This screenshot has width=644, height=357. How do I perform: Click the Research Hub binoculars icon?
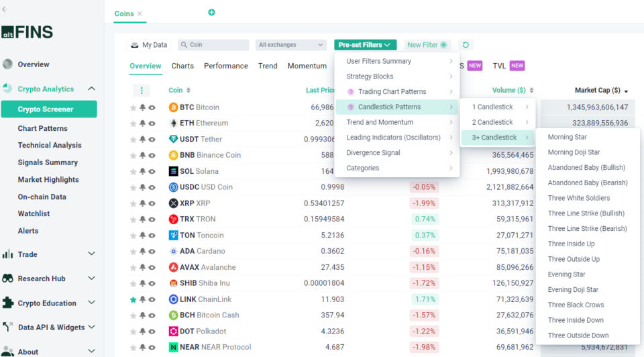click(8, 278)
